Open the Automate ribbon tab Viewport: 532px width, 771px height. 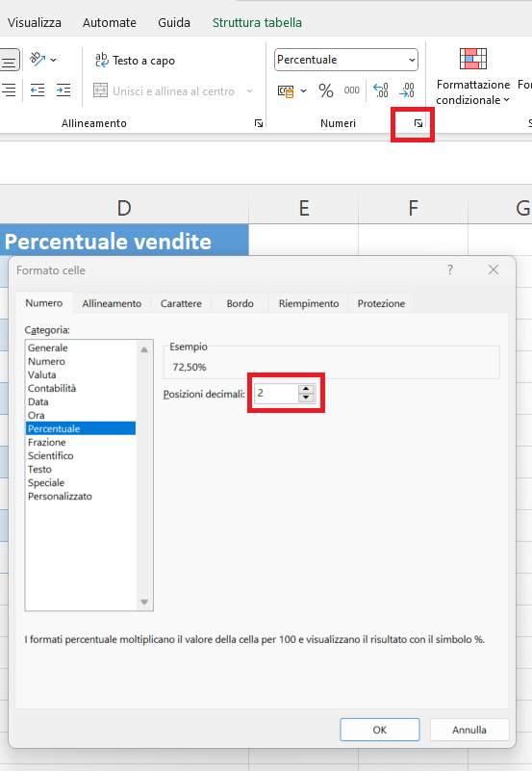(x=109, y=22)
